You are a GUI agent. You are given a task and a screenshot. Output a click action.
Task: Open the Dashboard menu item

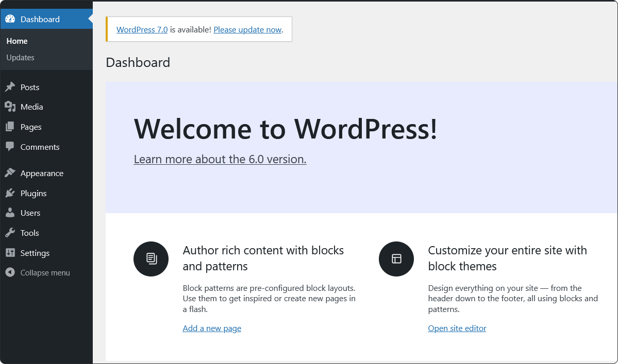pyautogui.click(x=46, y=19)
